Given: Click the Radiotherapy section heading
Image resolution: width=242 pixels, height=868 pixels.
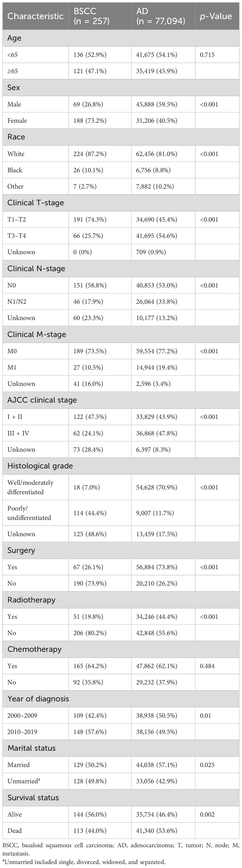Looking at the screenshot, I should pyautogui.click(x=31, y=600).
